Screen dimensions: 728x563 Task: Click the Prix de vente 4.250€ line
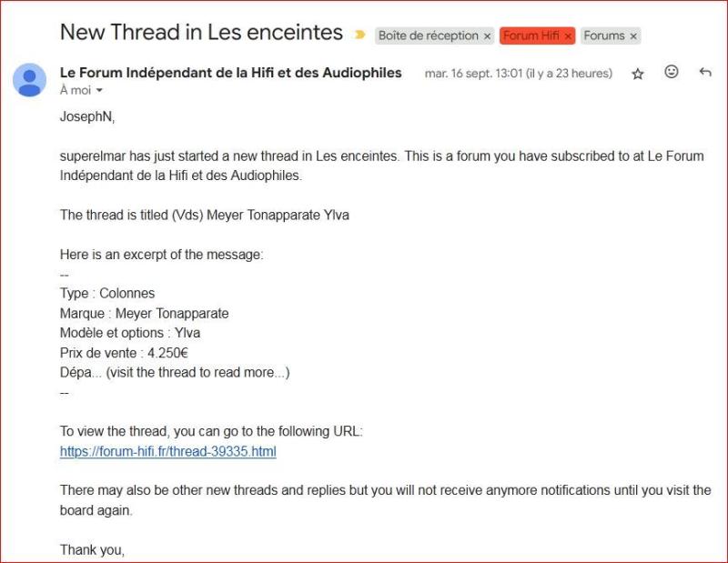coord(124,353)
